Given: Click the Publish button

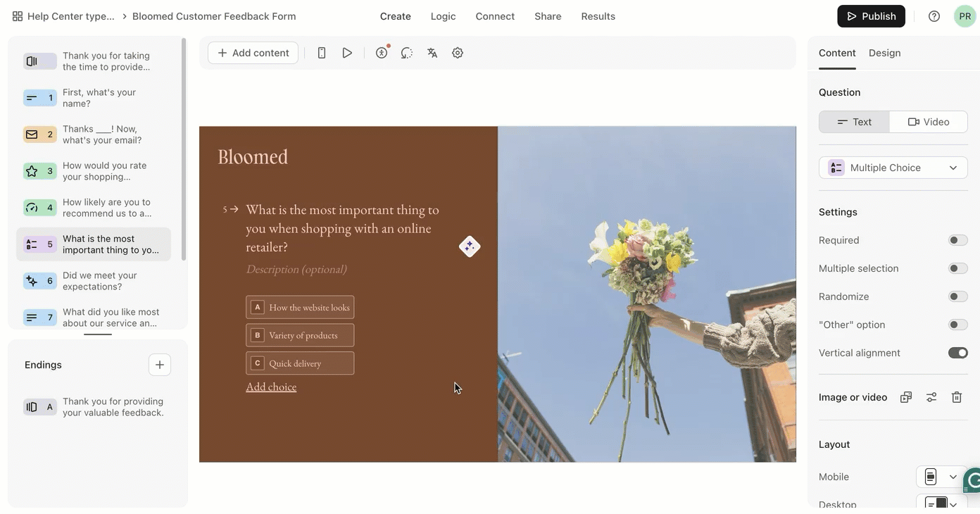Looking at the screenshot, I should pyautogui.click(x=871, y=16).
